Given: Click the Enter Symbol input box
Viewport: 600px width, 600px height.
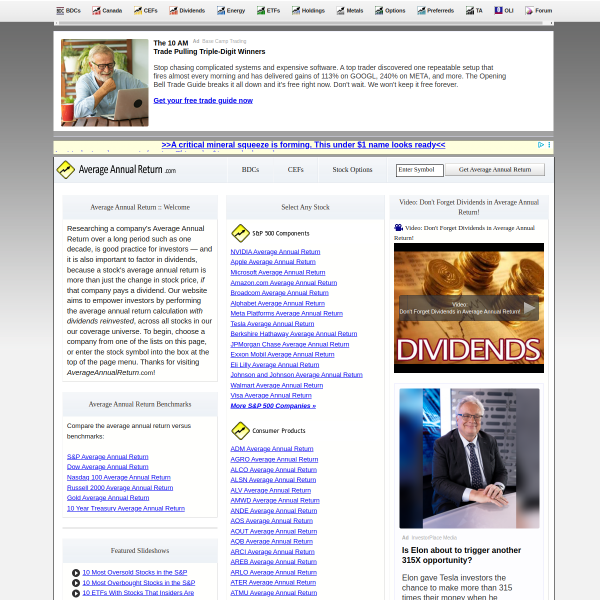Looking at the screenshot, I should coord(419,170).
